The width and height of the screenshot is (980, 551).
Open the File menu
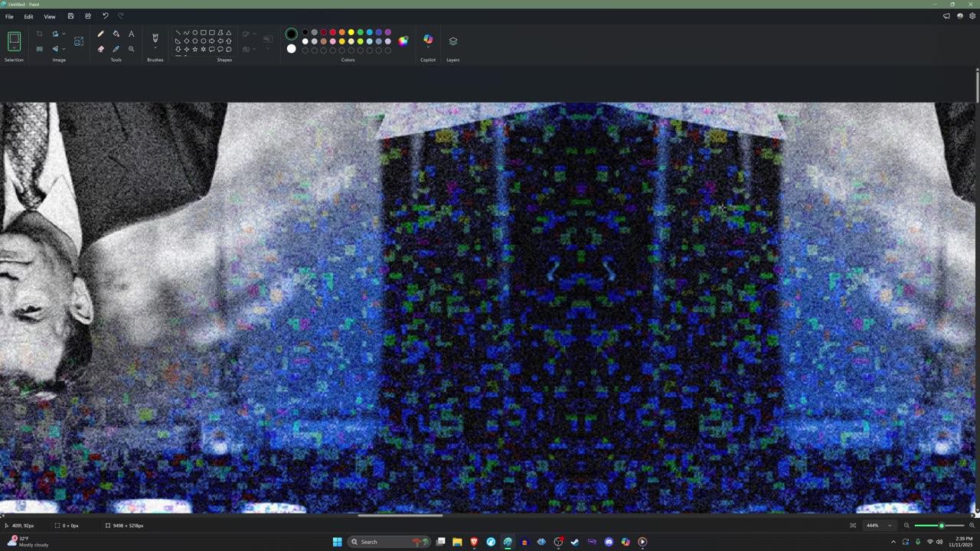(x=9, y=16)
